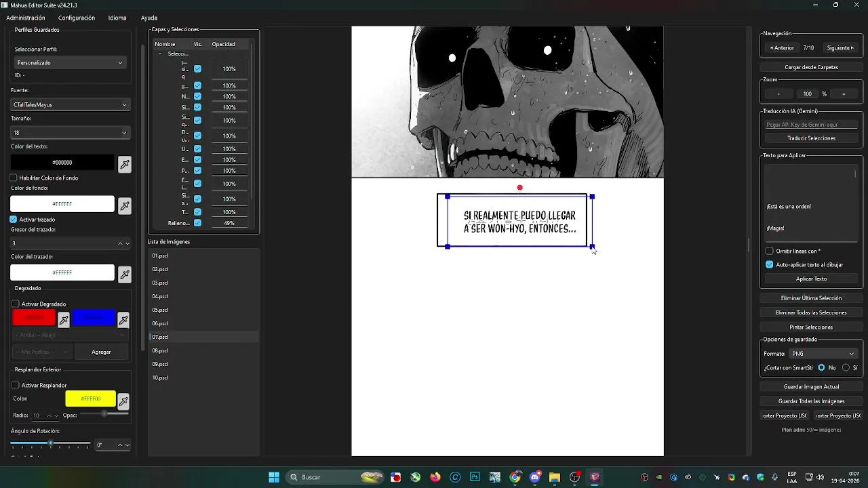Decrease Grosor del trazado with the down arrow
The width and height of the screenshot is (868, 488).
point(127,243)
